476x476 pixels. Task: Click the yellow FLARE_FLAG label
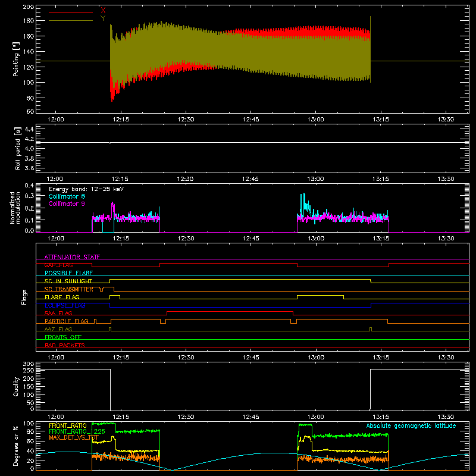[62, 297]
